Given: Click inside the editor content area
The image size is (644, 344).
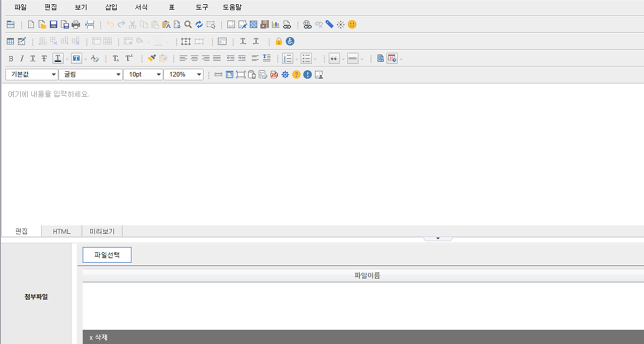Looking at the screenshot, I should (x=322, y=154).
